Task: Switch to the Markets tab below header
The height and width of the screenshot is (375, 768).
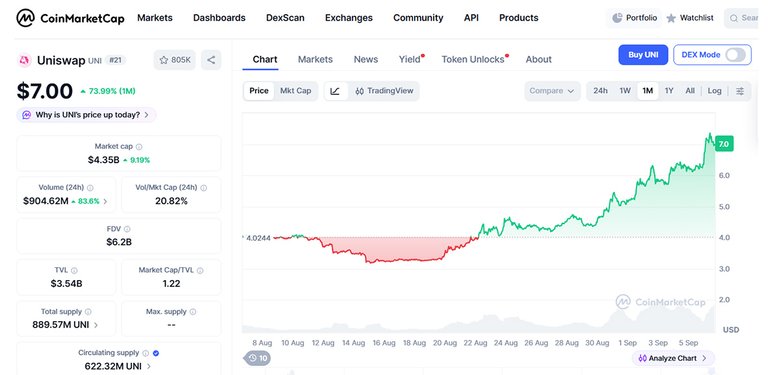Action: coord(315,60)
